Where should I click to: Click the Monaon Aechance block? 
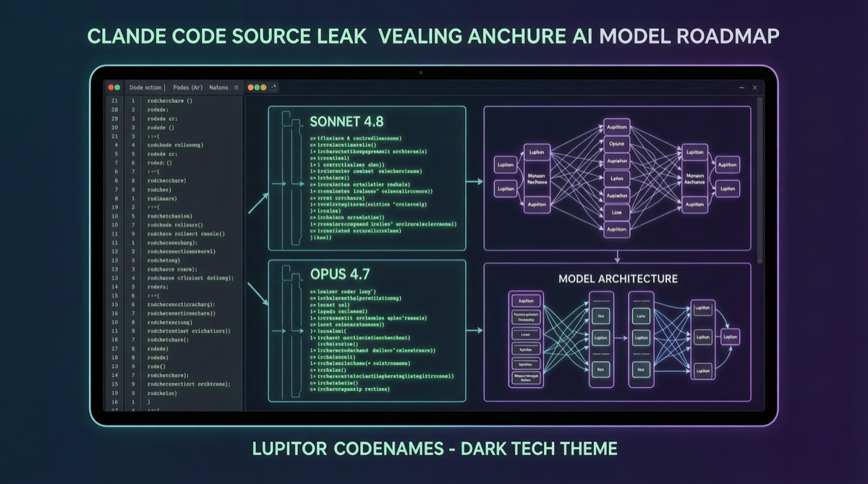[x=695, y=179]
